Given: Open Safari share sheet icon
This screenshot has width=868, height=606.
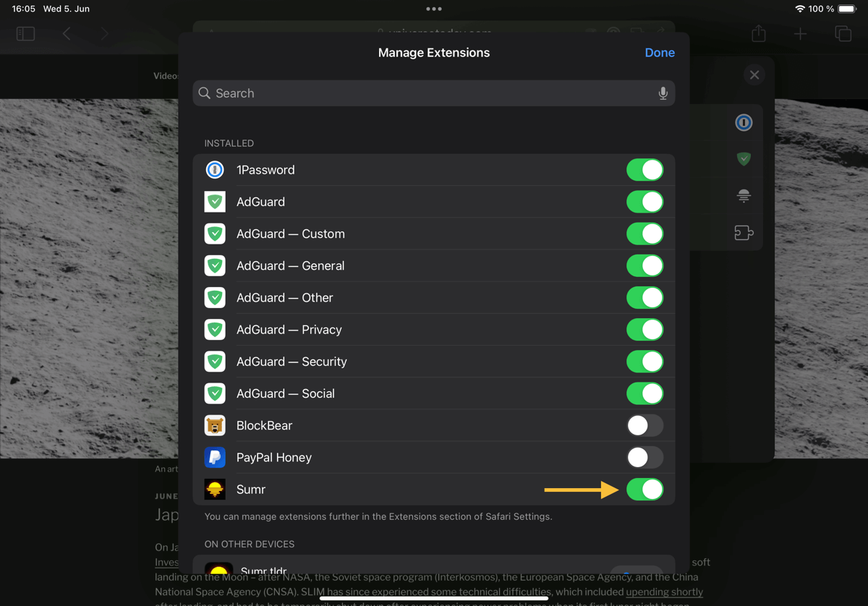Looking at the screenshot, I should pos(758,33).
